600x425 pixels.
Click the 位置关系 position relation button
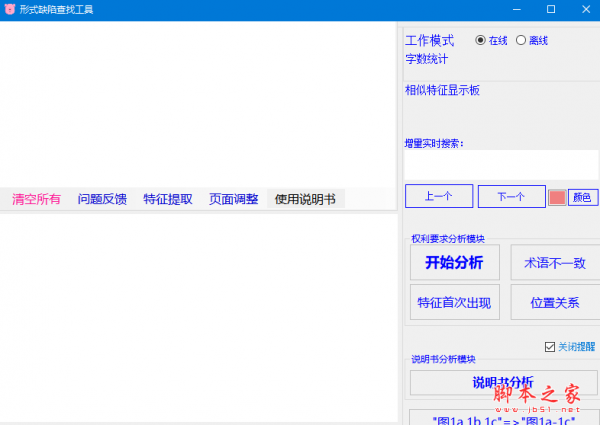click(x=555, y=302)
